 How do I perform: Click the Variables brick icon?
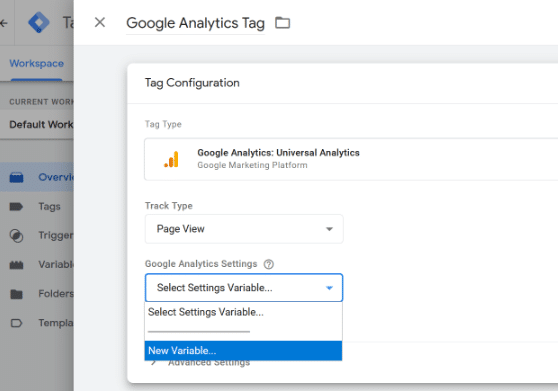click(x=16, y=265)
